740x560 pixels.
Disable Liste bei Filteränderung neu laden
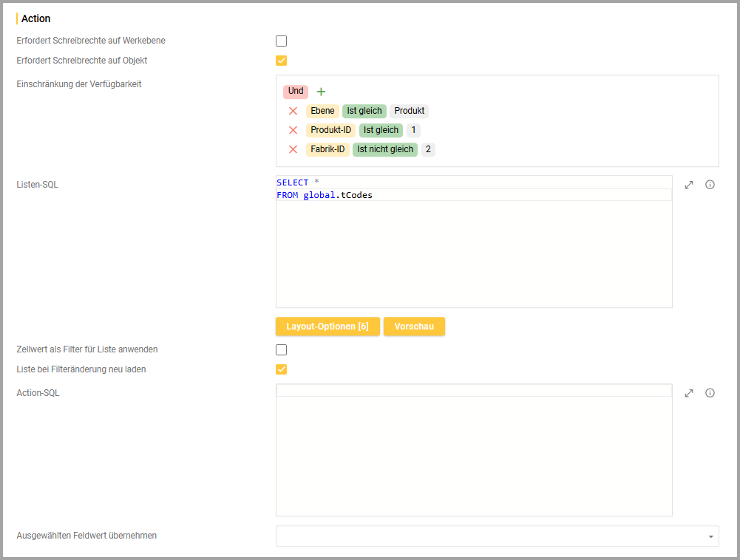282,369
